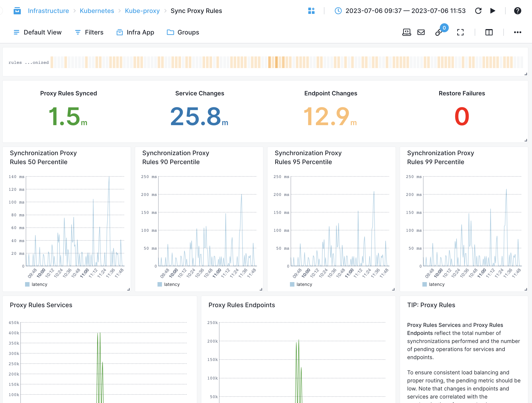Image resolution: width=532 pixels, height=403 pixels.
Task: Click the Proxy Rules Services title
Action: (41, 305)
